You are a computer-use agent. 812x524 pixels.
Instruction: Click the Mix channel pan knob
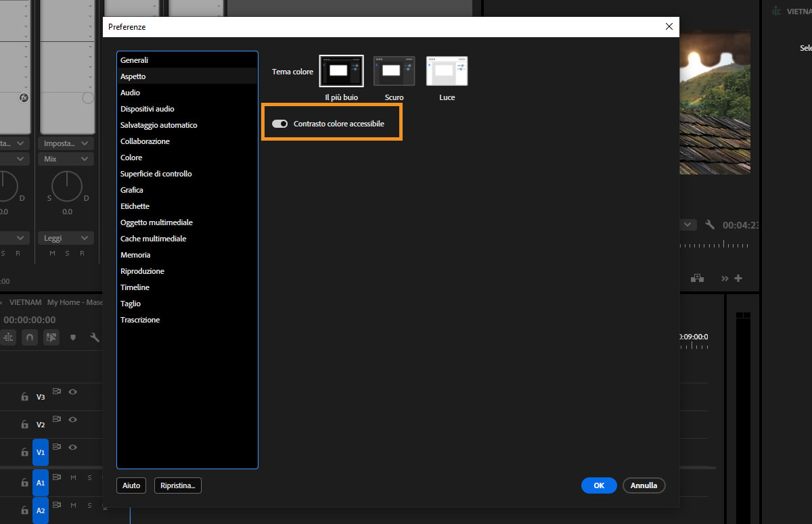coord(67,186)
